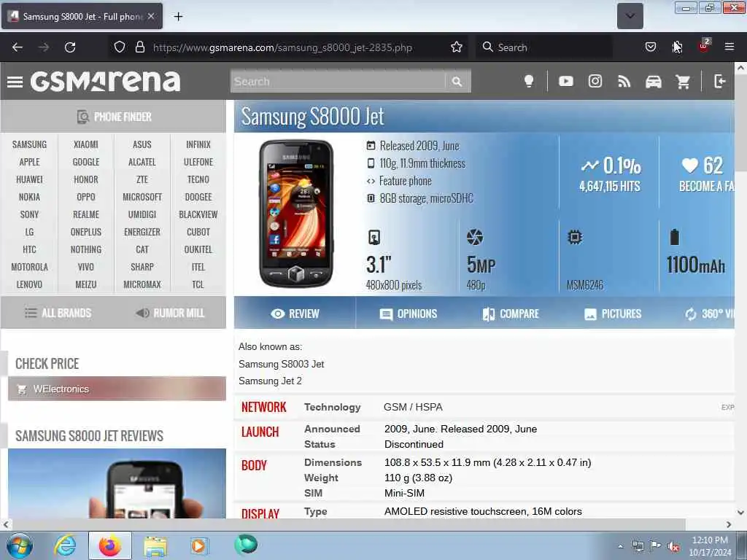The width and height of the screenshot is (747, 560).
Task: Open the S8000 Jet review thumbnail
Action: [117, 483]
